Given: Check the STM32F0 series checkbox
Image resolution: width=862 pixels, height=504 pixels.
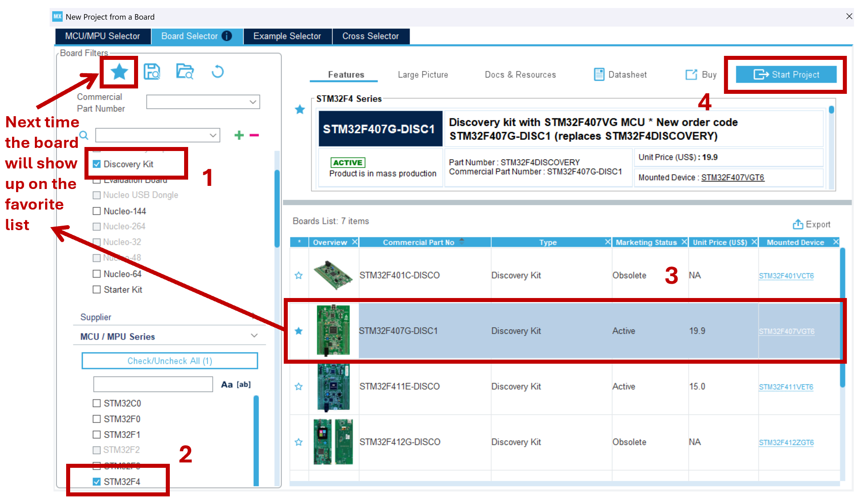Looking at the screenshot, I should pyautogui.click(x=97, y=419).
